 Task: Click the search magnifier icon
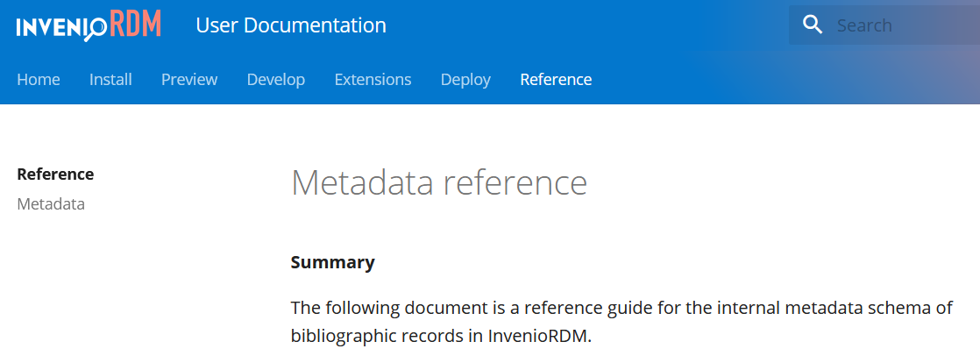pyautogui.click(x=813, y=25)
